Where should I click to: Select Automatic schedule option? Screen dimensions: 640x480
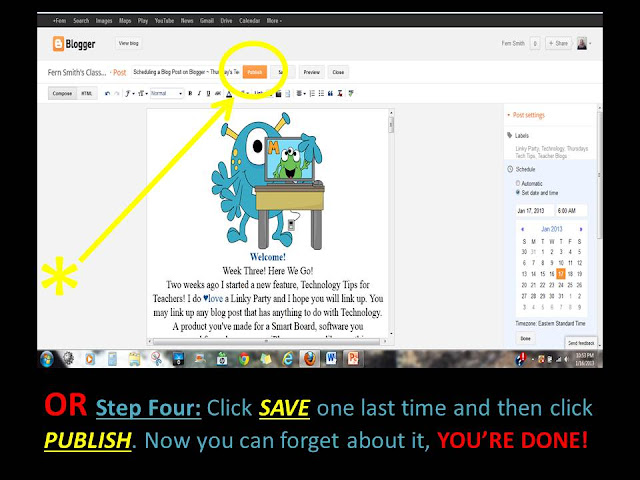(518, 183)
